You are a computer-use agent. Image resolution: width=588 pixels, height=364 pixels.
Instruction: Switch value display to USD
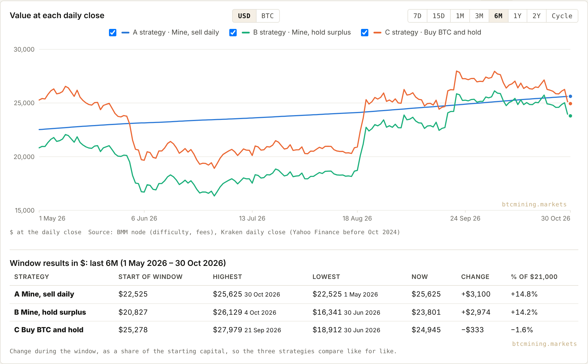(x=244, y=16)
